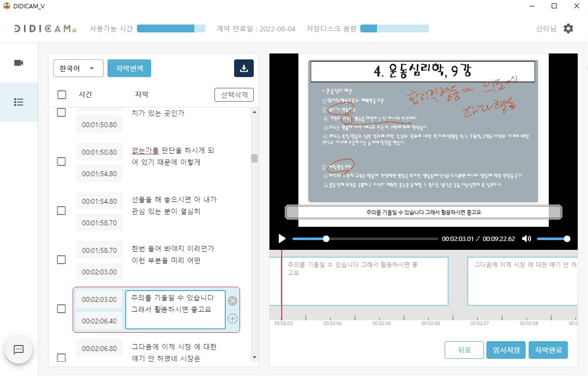Open the chat support bubble
Image resolution: width=588 pixels, height=376 pixels.
coord(18,350)
